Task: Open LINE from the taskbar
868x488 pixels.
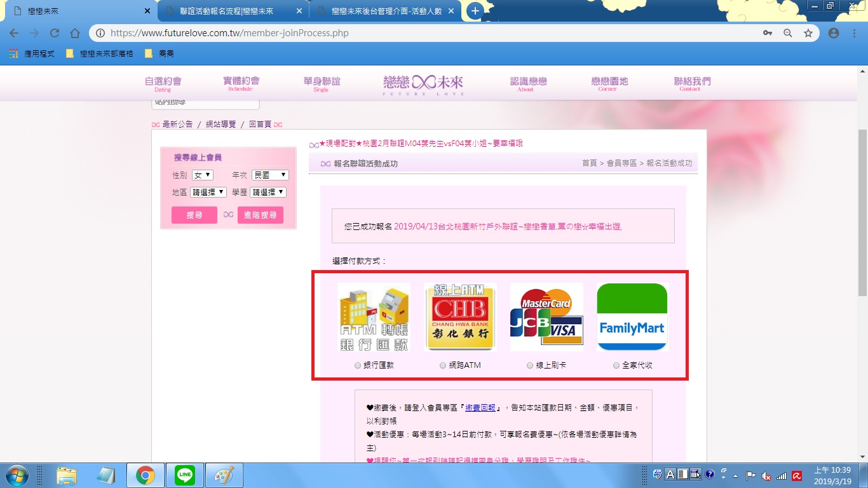Action: point(185,475)
